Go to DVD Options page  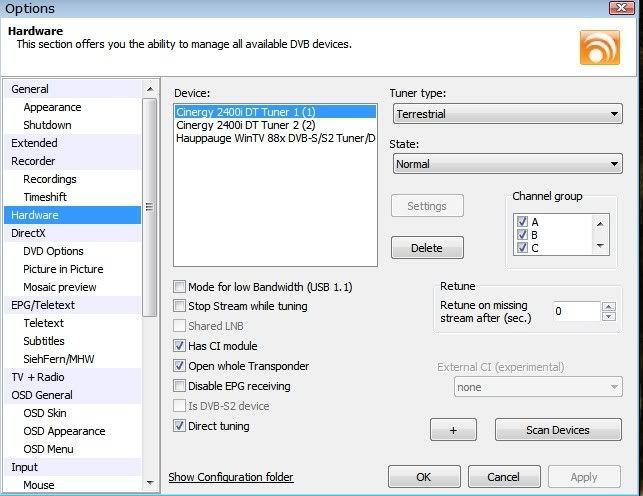click(x=53, y=251)
